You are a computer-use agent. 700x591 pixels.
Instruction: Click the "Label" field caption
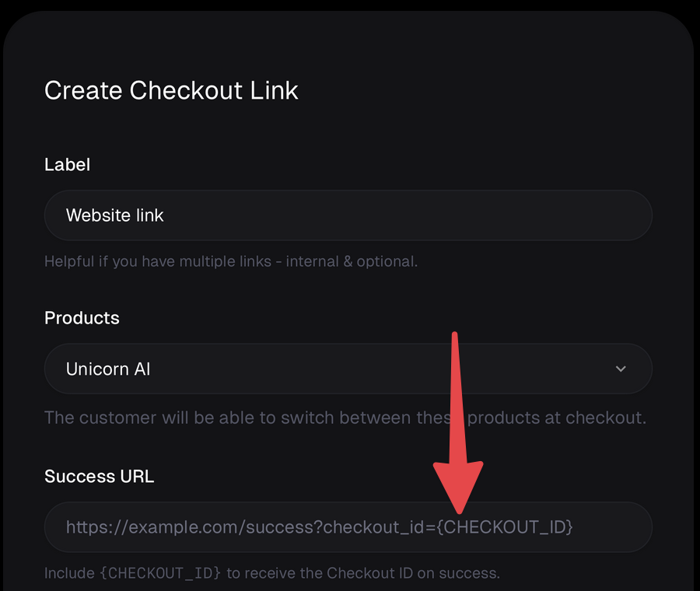67,165
